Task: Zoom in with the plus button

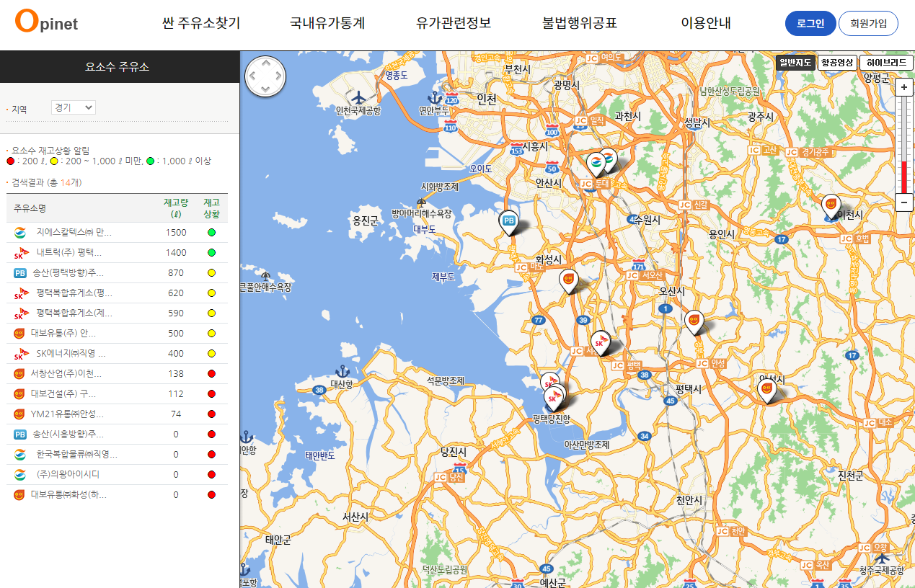Action: click(903, 88)
